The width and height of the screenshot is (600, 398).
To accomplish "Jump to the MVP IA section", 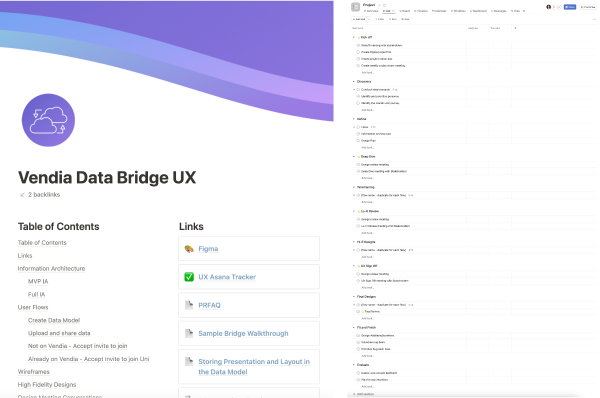I will tap(38, 281).
